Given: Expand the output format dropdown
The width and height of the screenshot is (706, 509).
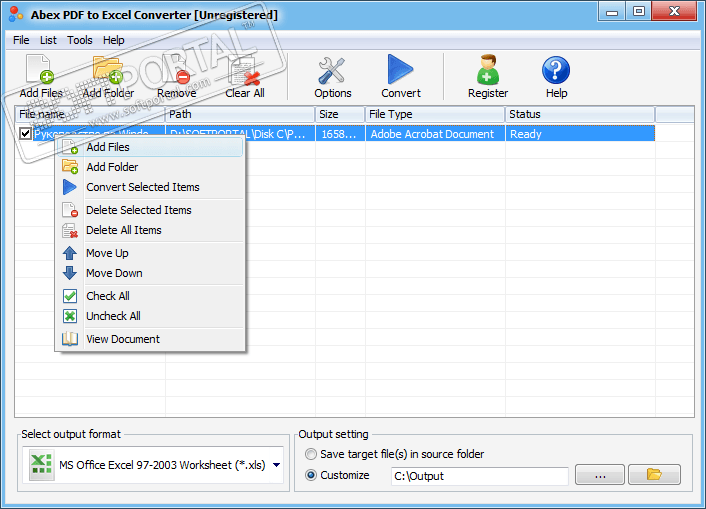Looking at the screenshot, I should 276,465.
